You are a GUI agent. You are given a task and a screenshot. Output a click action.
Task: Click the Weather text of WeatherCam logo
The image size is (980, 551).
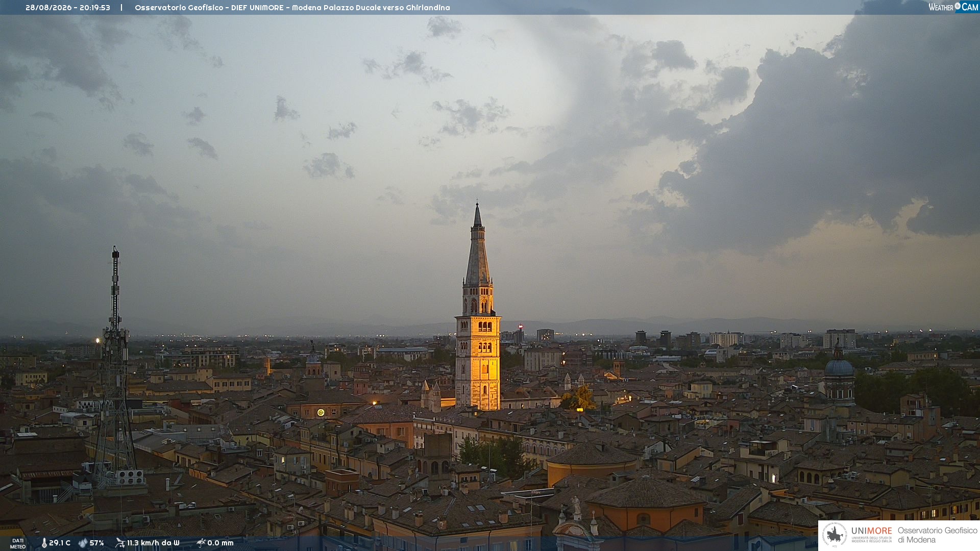pyautogui.click(x=941, y=7)
